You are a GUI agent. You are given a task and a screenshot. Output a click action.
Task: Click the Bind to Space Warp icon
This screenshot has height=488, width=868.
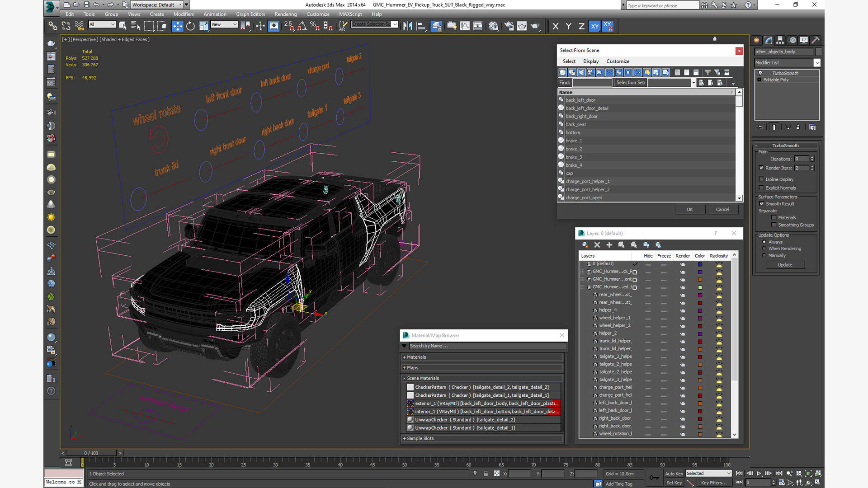(79, 26)
